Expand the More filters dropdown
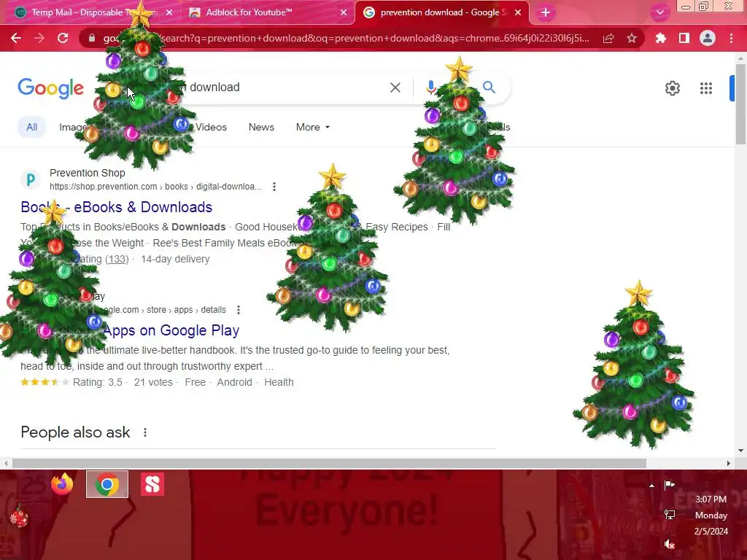This screenshot has height=560, width=747. tap(312, 127)
